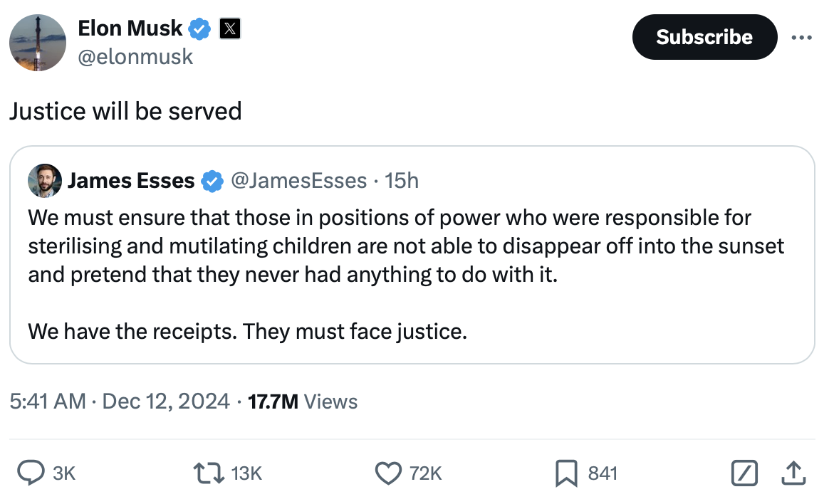Viewport: 829px width, 504px height.
Task: Open Elon Musk's profile picture
Action: click(x=38, y=43)
